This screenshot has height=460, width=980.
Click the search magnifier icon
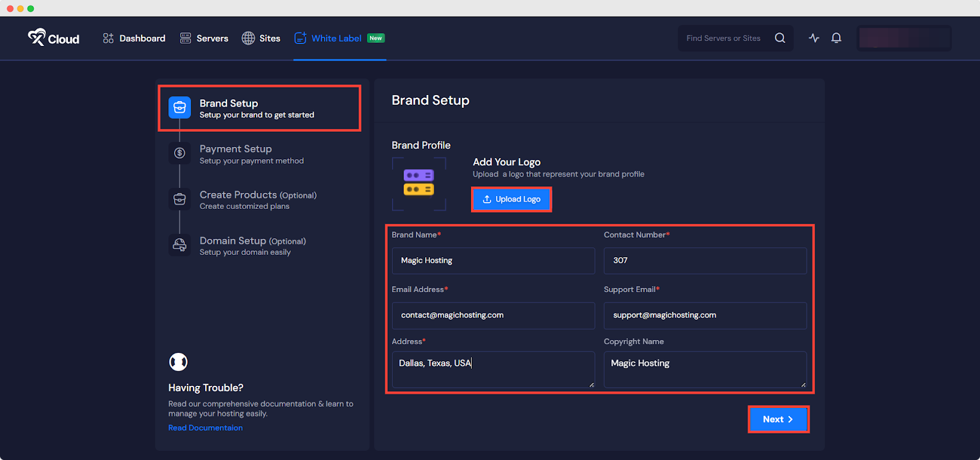[780, 38]
